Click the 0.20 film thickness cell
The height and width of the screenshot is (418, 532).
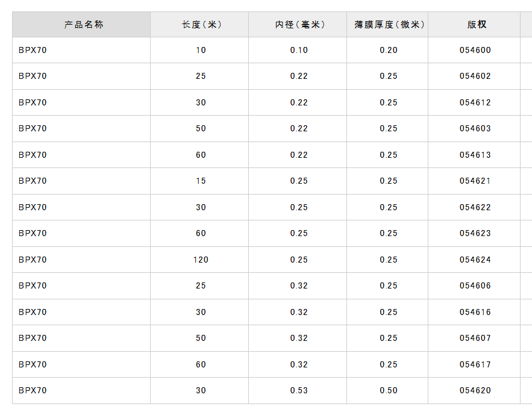click(389, 50)
